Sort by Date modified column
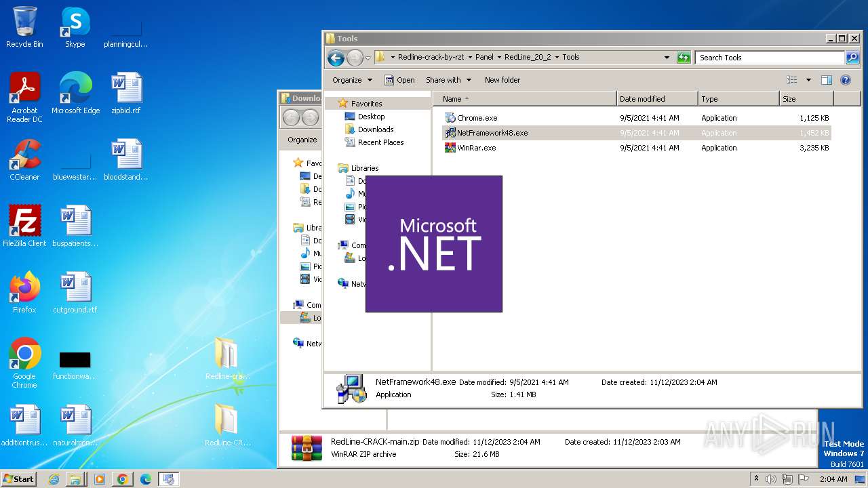This screenshot has height=488, width=868. [x=657, y=99]
